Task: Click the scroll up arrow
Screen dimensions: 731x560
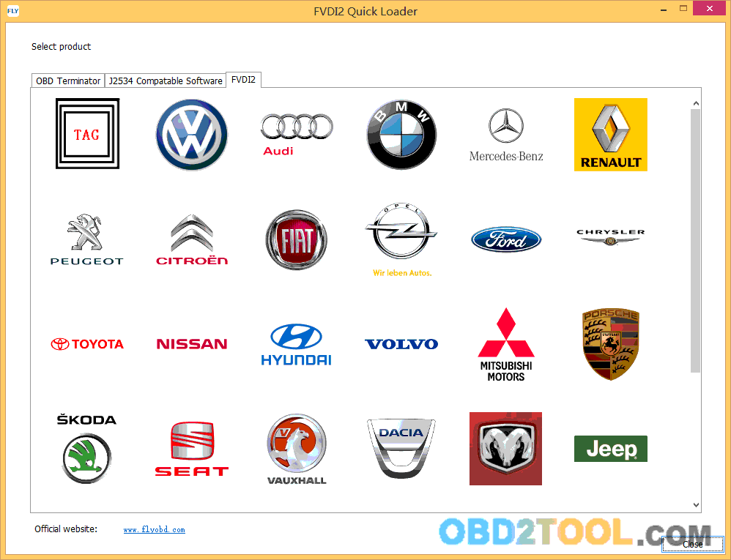Action: (x=696, y=103)
